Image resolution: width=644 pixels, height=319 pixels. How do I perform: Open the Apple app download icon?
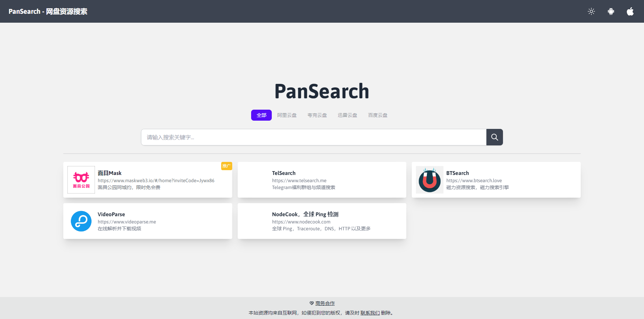(x=630, y=11)
